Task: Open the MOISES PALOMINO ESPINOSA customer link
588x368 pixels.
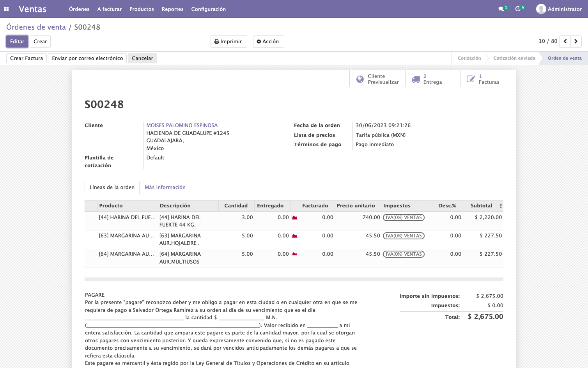Action: tap(182, 126)
